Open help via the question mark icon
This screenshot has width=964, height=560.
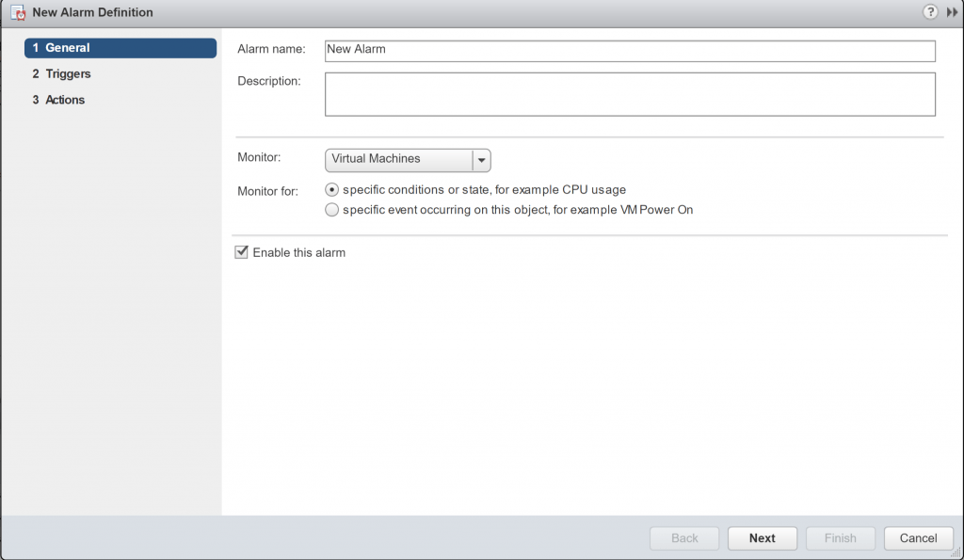point(930,12)
